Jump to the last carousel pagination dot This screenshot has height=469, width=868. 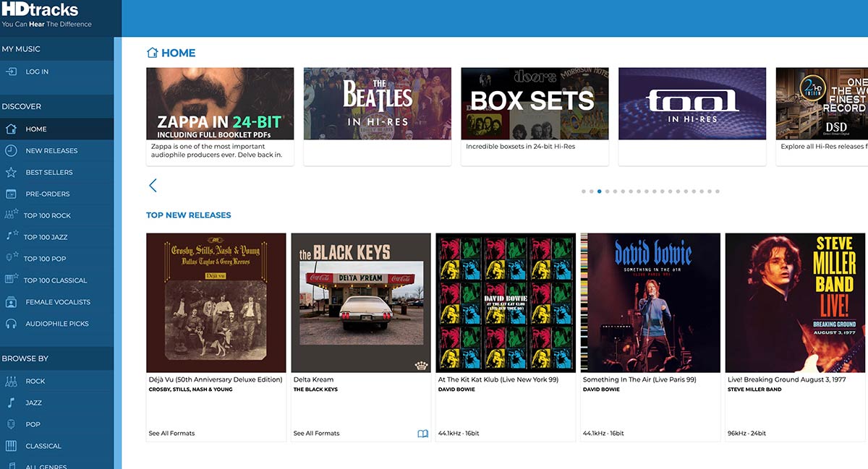[717, 192]
